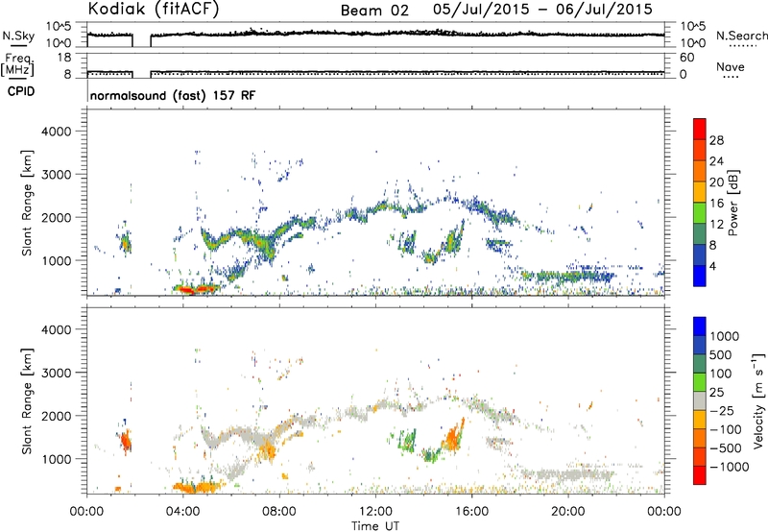Viewport: 768px width, 532px height.
Task: Click the 'Nave' legend label
Action: [x=731, y=66]
